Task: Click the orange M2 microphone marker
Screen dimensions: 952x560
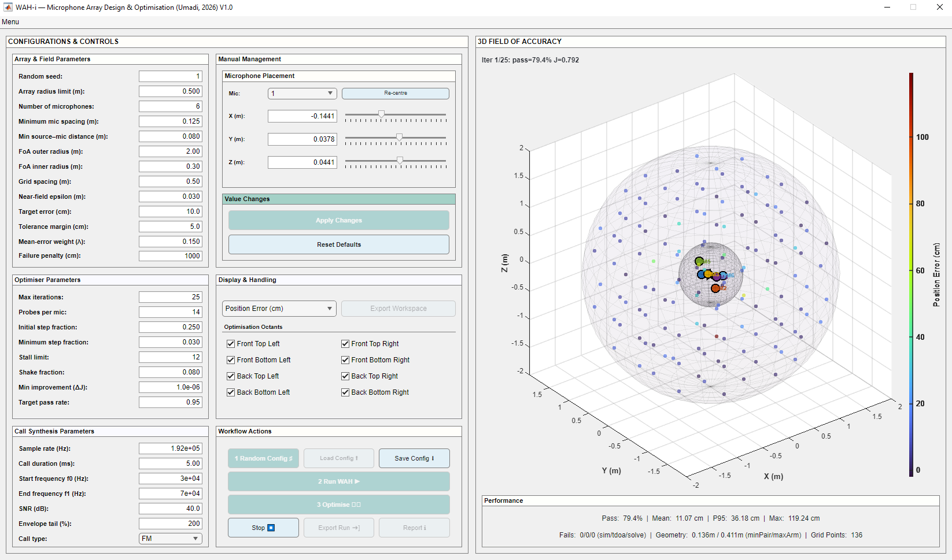Action: coord(715,288)
